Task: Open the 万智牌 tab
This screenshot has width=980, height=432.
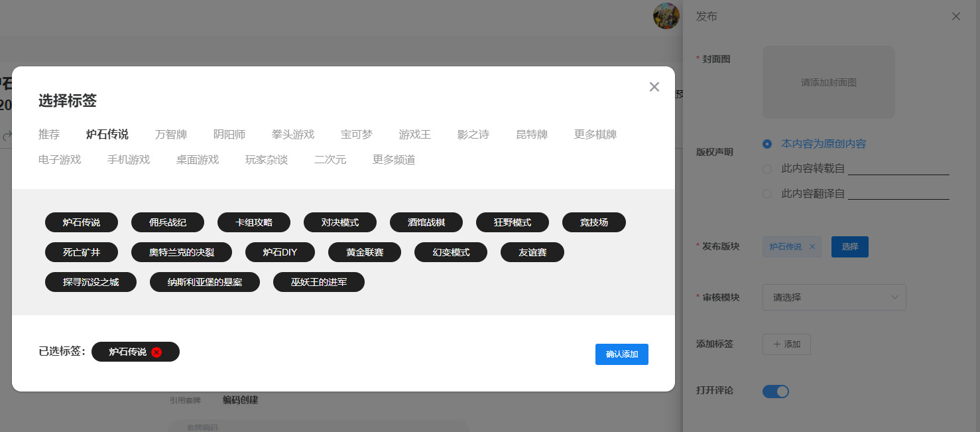Action: pyautogui.click(x=171, y=135)
